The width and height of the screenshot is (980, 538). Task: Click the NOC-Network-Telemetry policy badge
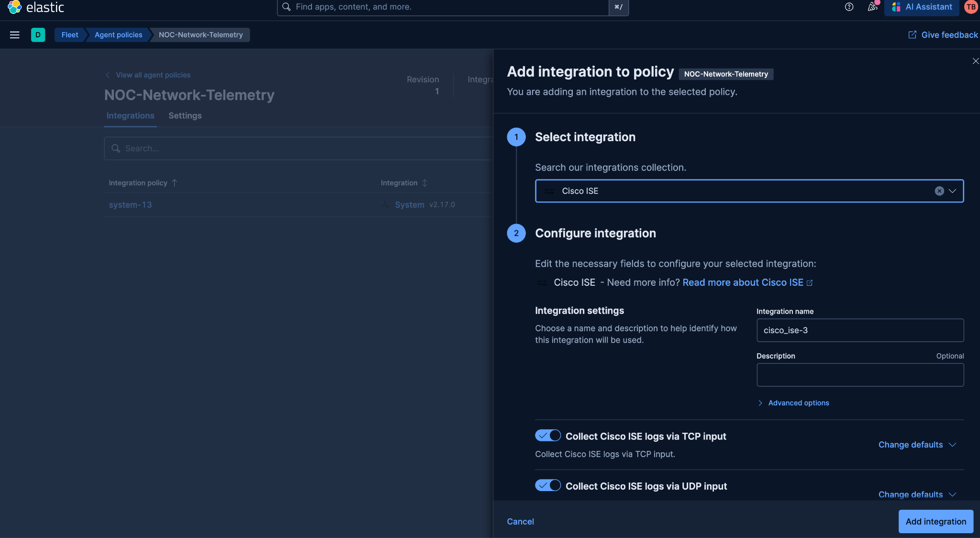tap(726, 74)
